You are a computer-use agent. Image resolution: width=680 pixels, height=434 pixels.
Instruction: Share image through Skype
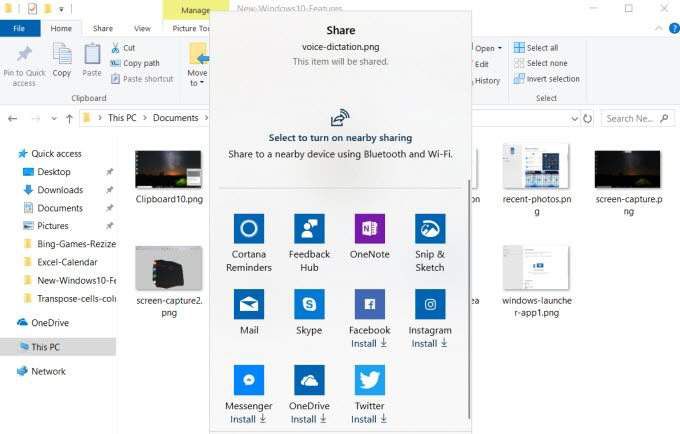pos(309,304)
